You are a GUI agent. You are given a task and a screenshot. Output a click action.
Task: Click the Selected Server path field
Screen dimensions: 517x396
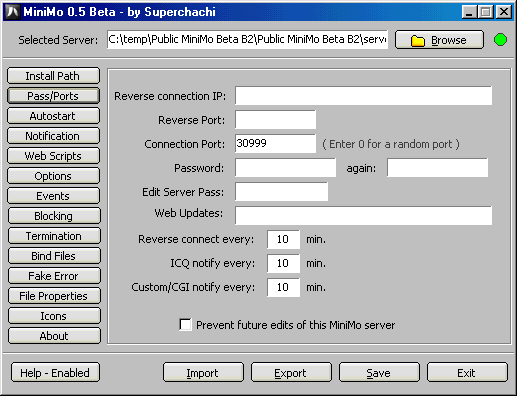(x=247, y=39)
